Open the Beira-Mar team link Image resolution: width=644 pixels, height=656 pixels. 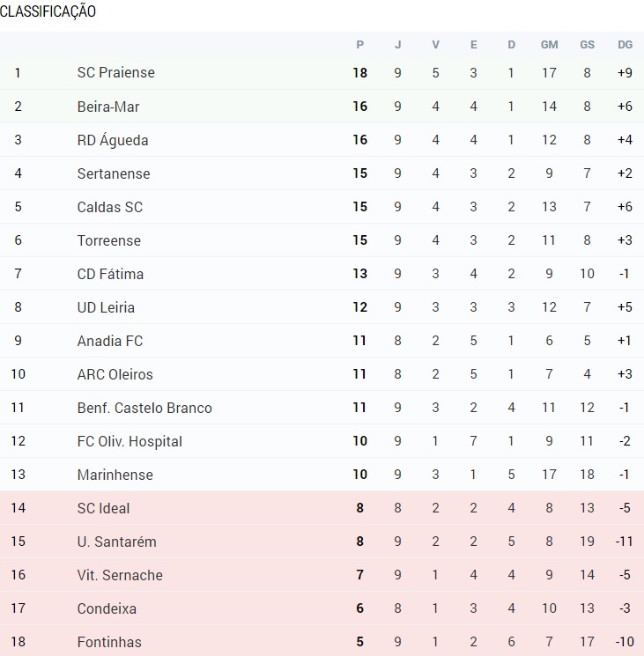[108, 107]
